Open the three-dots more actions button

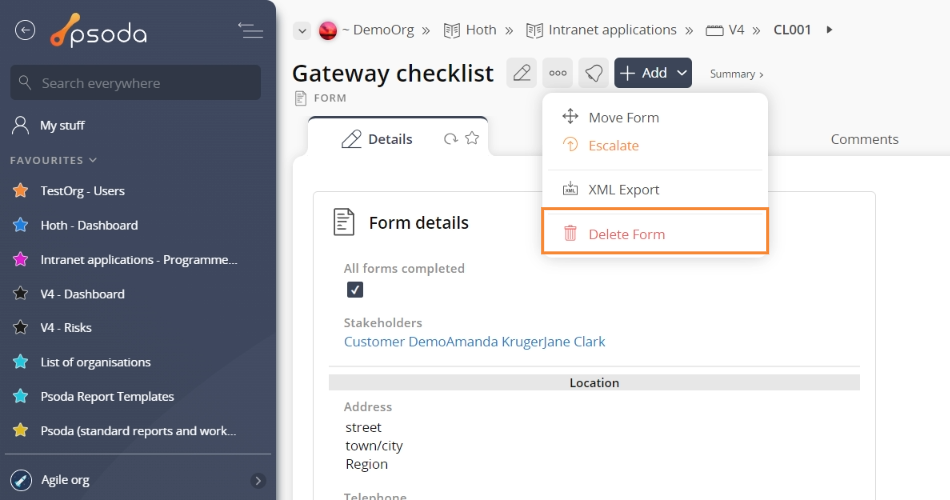[x=557, y=73]
